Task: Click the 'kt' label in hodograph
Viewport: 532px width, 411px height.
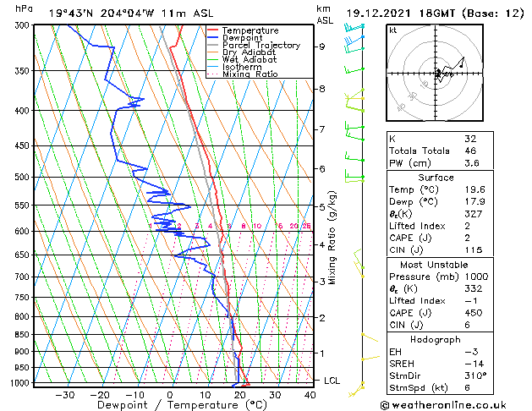Action: tap(393, 30)
